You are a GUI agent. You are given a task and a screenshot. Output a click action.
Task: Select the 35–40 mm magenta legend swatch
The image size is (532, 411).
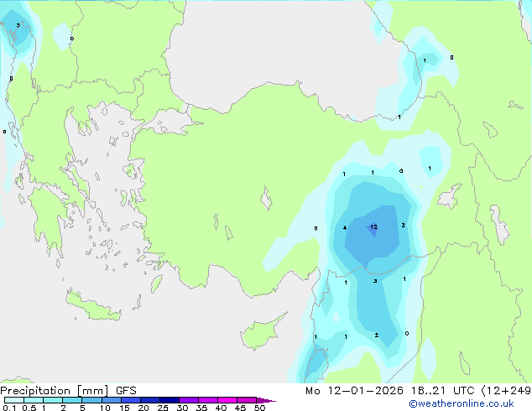(x=208, y=400)
